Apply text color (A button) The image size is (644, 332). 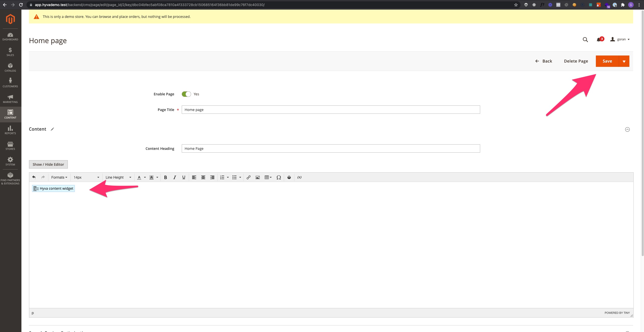click(x=139, y=177)
